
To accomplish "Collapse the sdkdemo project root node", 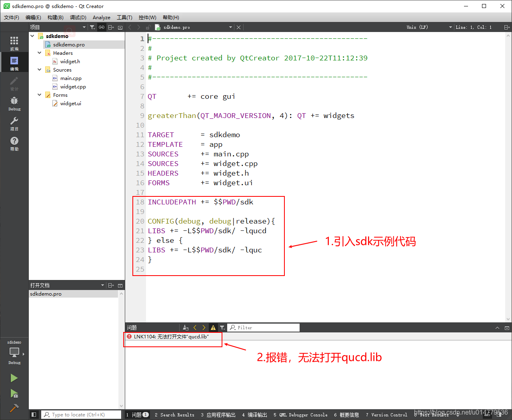I will coord(32,36).
